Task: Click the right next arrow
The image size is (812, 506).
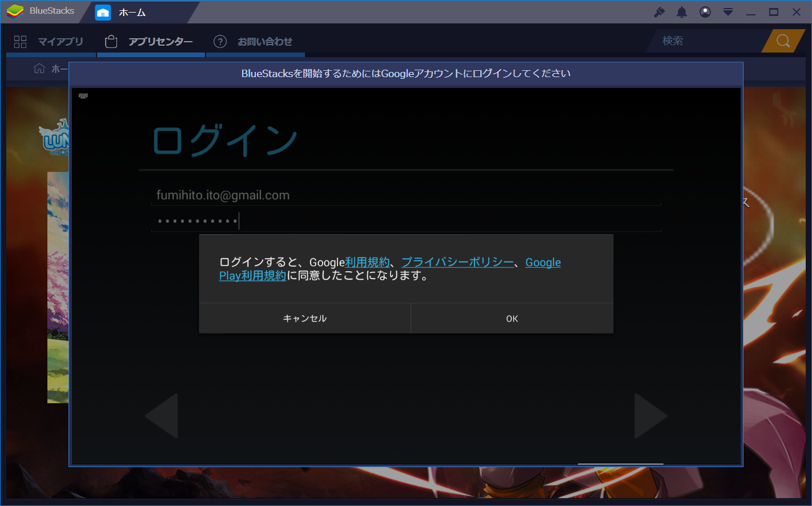Action: [x=651, y=416]
